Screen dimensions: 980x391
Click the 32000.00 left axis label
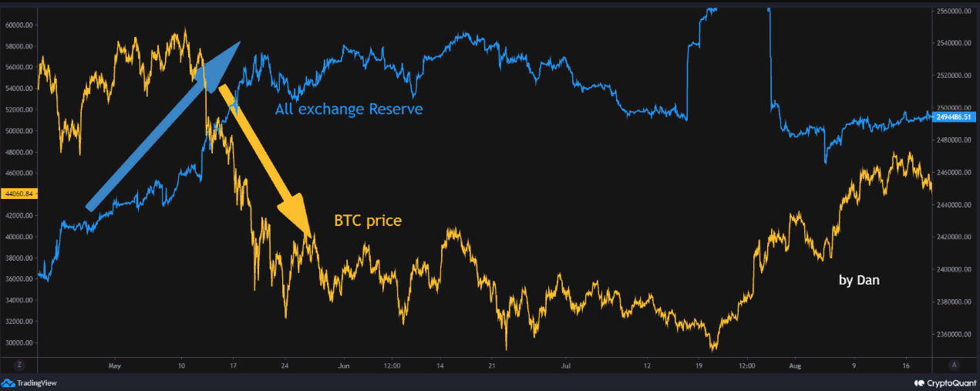tap(19, 322)
